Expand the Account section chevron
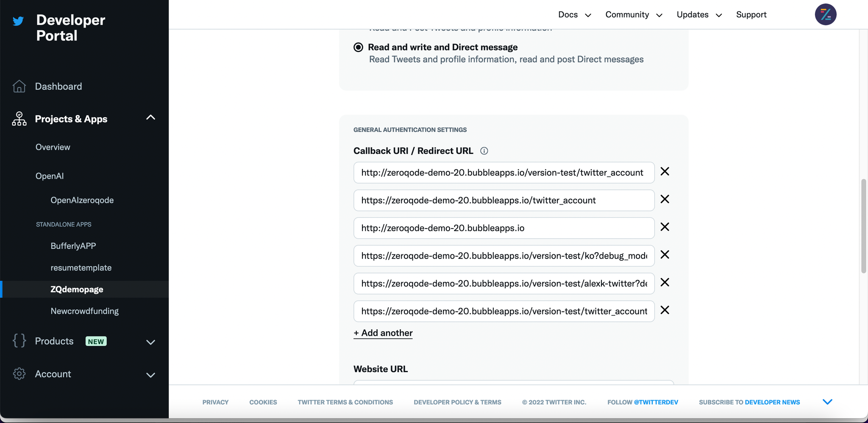868x423 pixels. click(150, 375)
